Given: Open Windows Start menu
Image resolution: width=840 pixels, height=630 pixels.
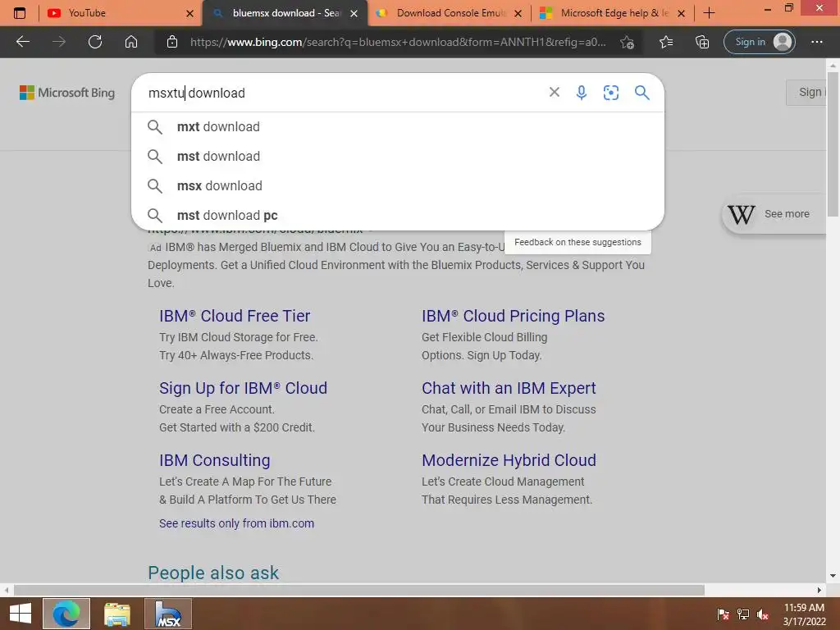Looking at the screenshot, I should pos(21,614).
